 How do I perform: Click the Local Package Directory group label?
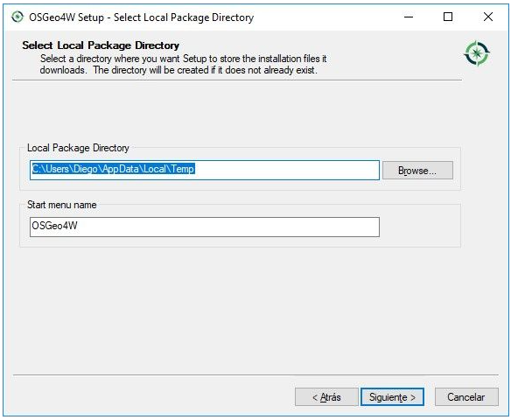(x=78, y=148)
